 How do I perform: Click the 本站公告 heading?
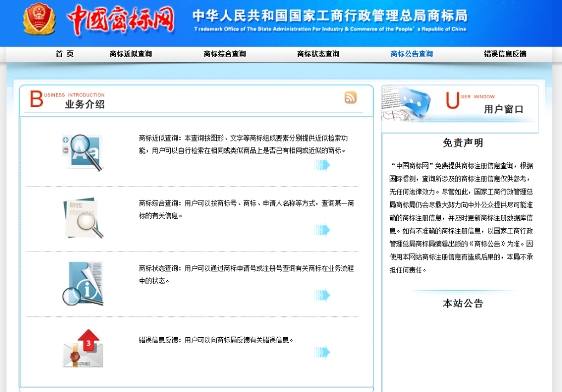coord(463,303)
